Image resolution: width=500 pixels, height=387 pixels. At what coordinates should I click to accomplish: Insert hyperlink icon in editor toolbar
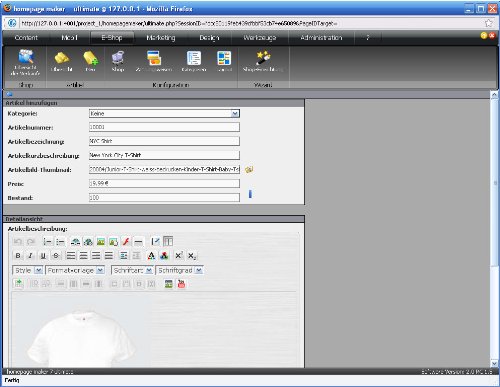click(x=75, y=242)
